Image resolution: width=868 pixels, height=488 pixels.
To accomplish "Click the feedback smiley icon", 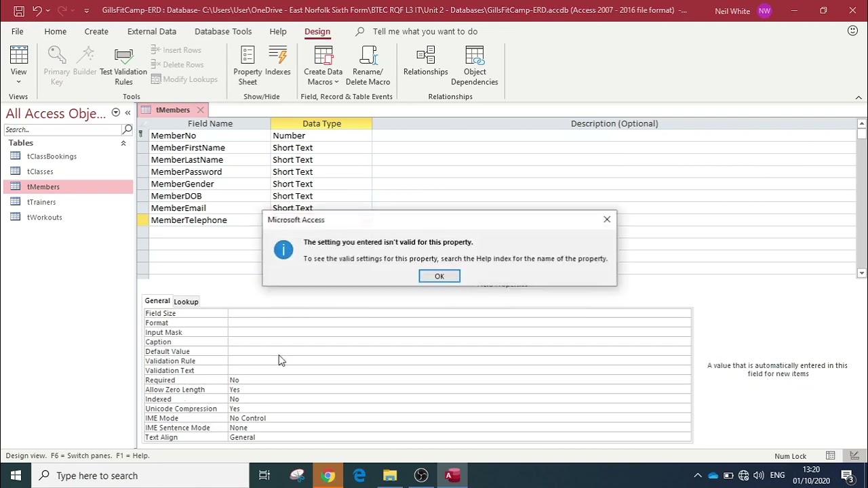I will coord(852,31).
